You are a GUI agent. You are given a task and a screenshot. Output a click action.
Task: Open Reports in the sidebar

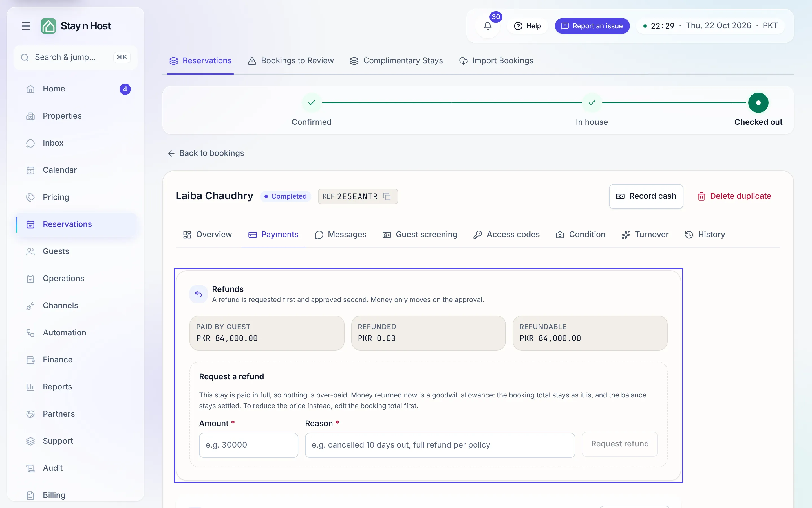click(x=76, y=387)
